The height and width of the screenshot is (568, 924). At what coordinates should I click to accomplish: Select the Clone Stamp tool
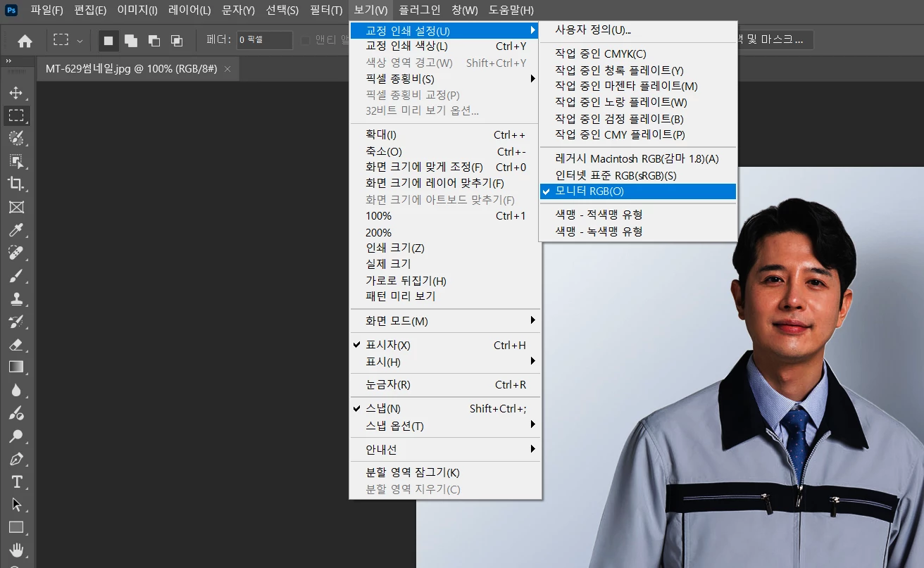click(x=16, y=298)
